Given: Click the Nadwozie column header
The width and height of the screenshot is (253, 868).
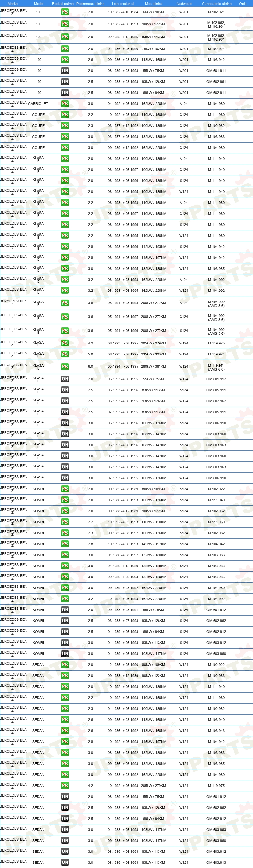Looking at the screenshot, I should [x=184, y=3].
